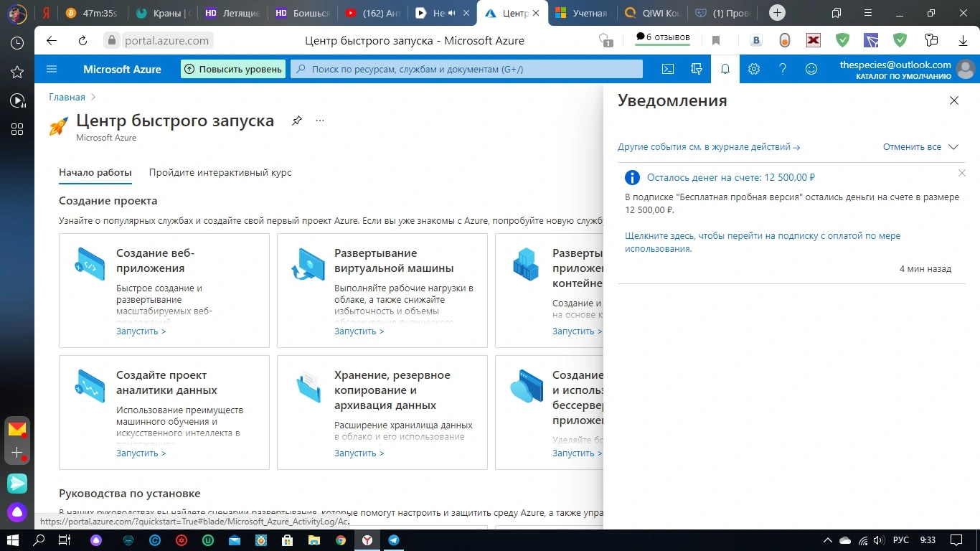Focus the Azure resource search box
Viewport: 980px width, 551px height.
click(x=466, y=69)
